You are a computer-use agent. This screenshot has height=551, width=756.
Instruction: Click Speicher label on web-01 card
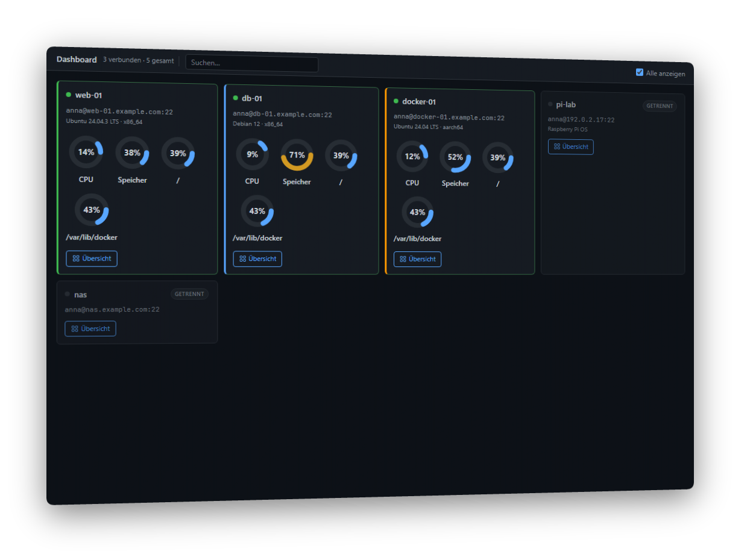click(132, 180)
